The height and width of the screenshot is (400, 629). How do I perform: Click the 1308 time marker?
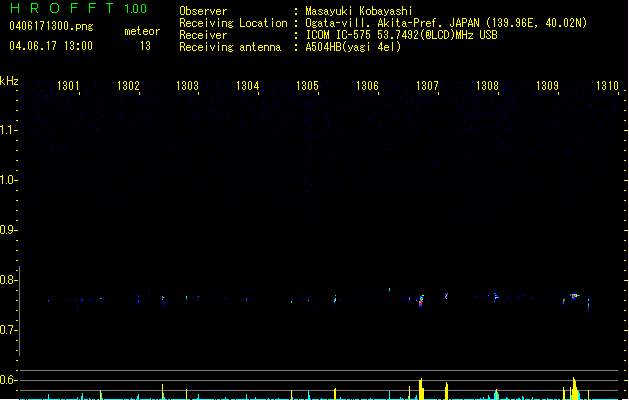[x=487, y=86]
